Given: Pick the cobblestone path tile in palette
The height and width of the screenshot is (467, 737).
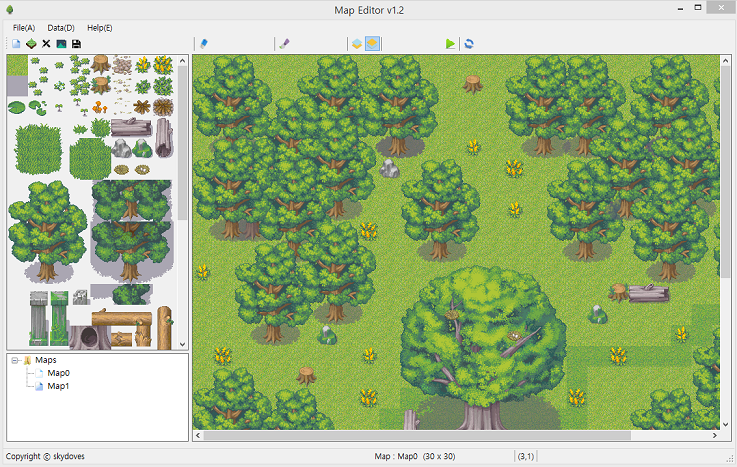Looking at the screenshot, I should [122, 65].
